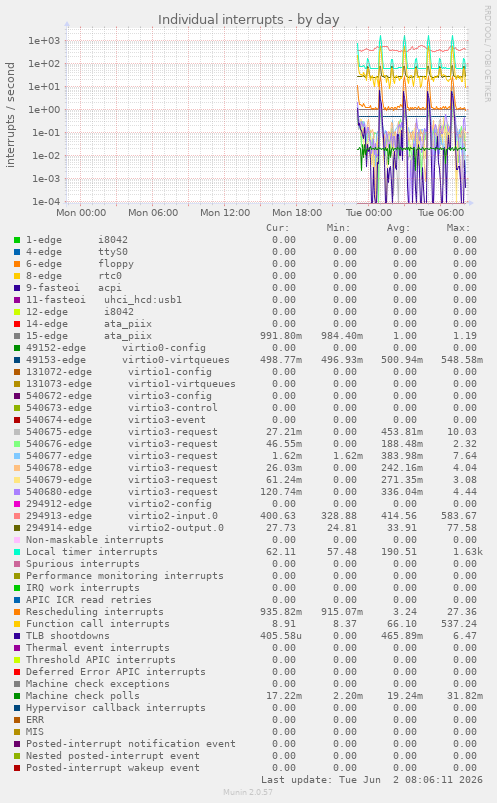
Task: Click the 'Nested posted-interrupt event' legend label
Action: 113,756
